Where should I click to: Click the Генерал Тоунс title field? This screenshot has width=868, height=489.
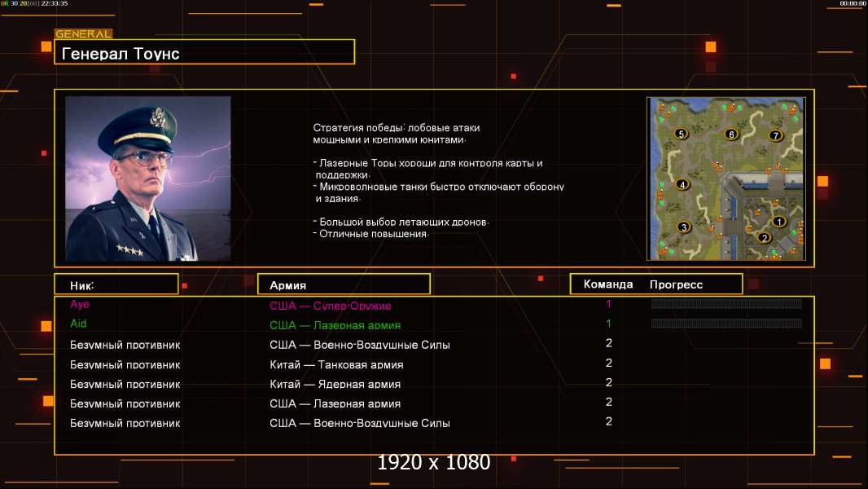(204, 52)
